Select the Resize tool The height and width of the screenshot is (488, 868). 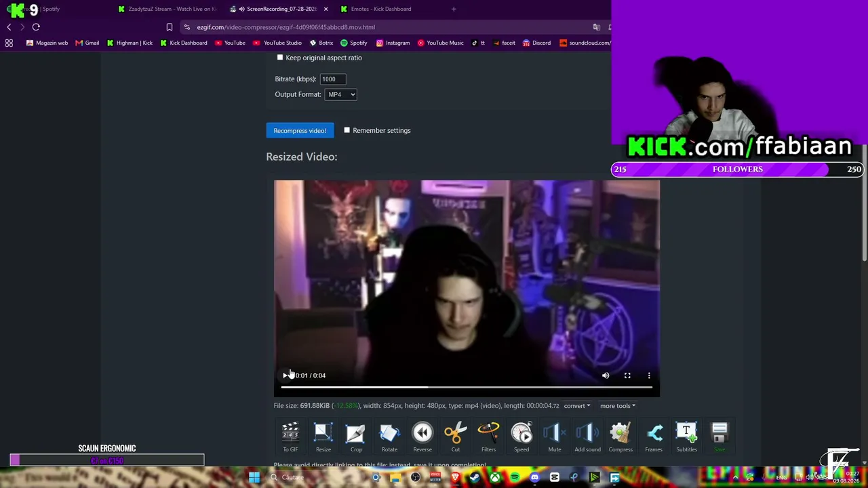click(x=323, y=437)
